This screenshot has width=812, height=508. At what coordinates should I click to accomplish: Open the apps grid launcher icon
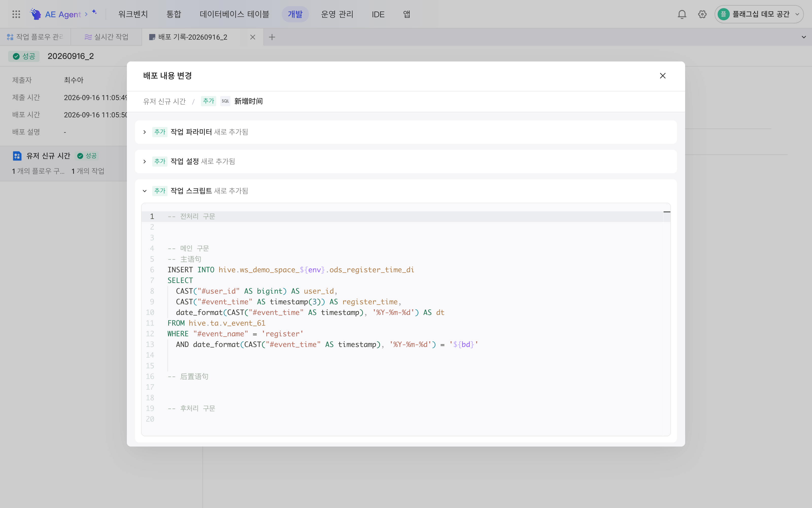tap(16, 14)
